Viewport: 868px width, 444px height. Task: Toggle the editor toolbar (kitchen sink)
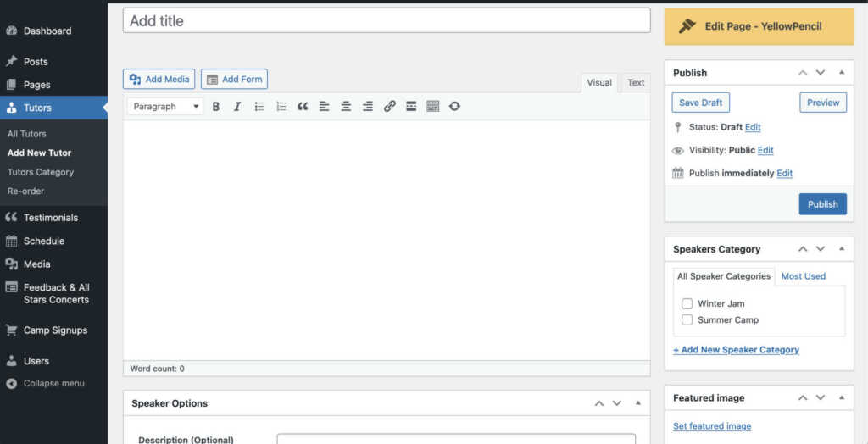[x=433, y=106]
